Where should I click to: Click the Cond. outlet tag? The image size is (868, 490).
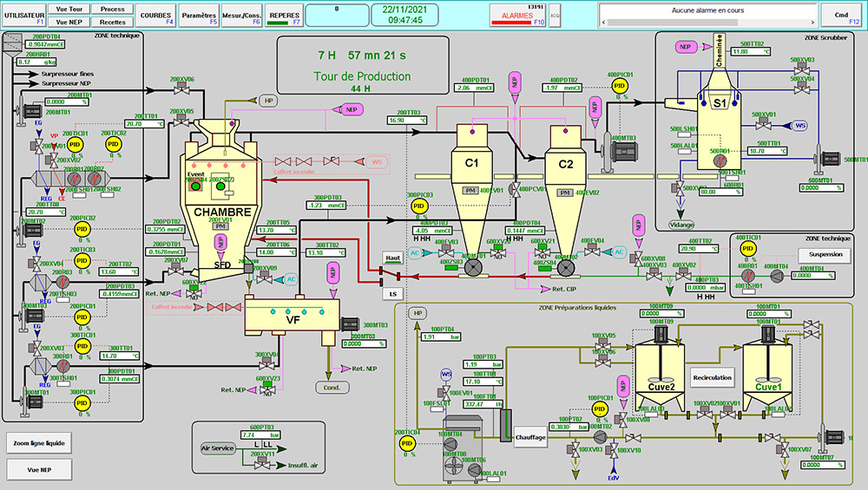pyautogui.click(x=332, y=388)
